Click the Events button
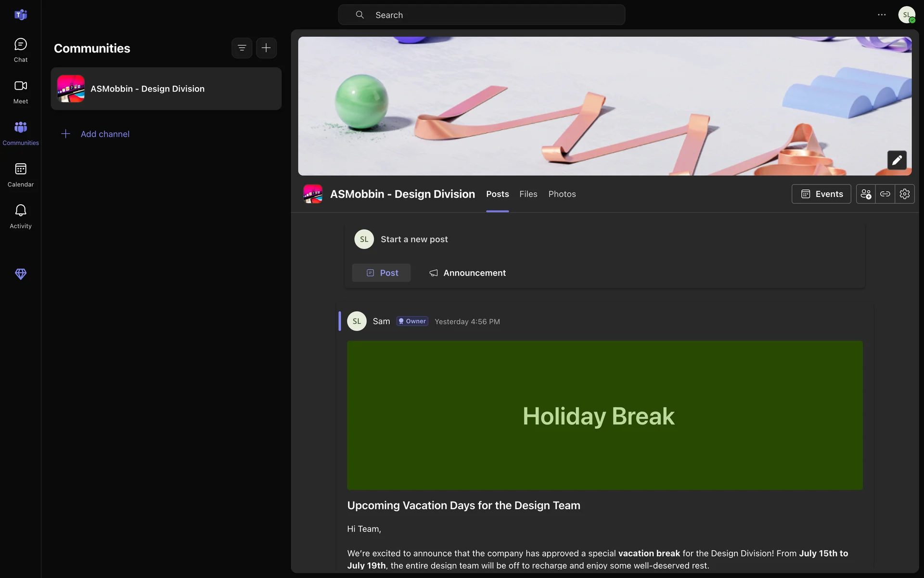The height and width of the screenshot is (578, 924). click(821, 194)
